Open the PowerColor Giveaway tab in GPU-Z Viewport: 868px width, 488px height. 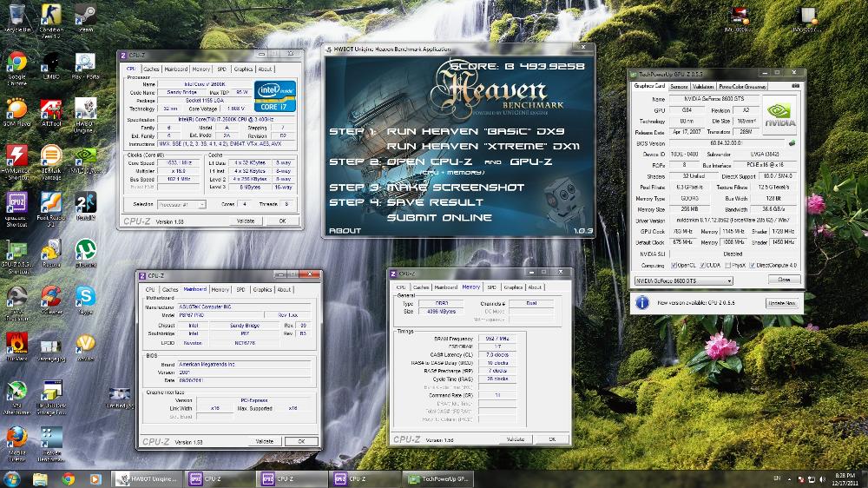[x=742, y=87]
